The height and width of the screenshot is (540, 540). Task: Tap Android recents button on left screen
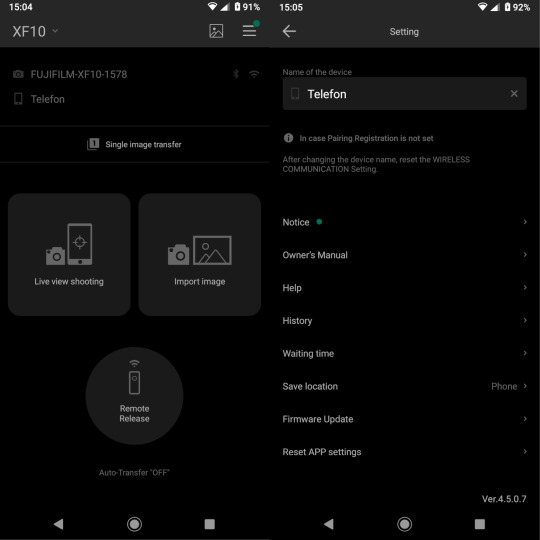[x=209, y=524]
